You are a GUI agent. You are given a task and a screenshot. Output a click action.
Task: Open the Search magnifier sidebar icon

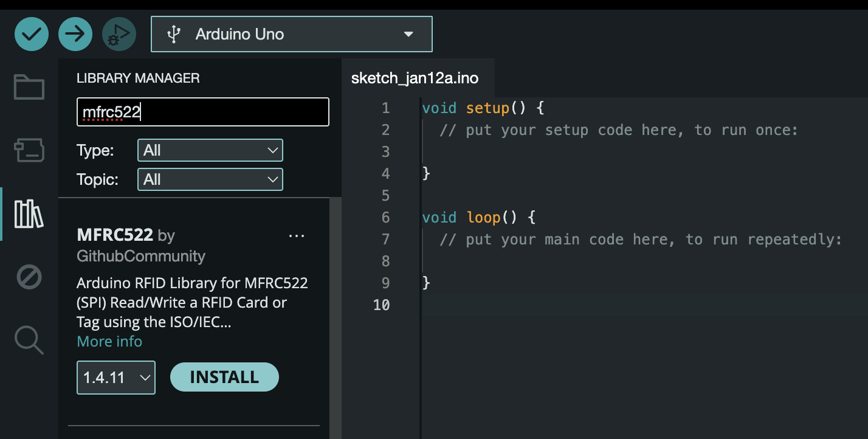click(29, 340)
